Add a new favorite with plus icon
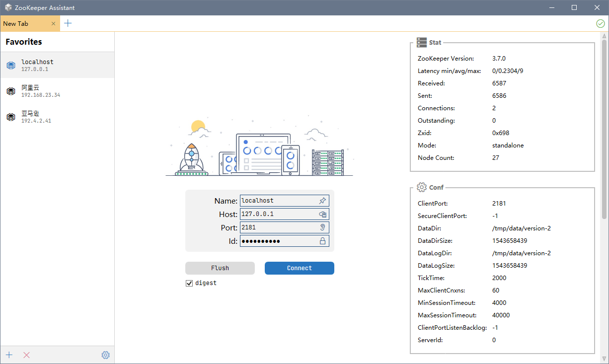 pos(9,355)
